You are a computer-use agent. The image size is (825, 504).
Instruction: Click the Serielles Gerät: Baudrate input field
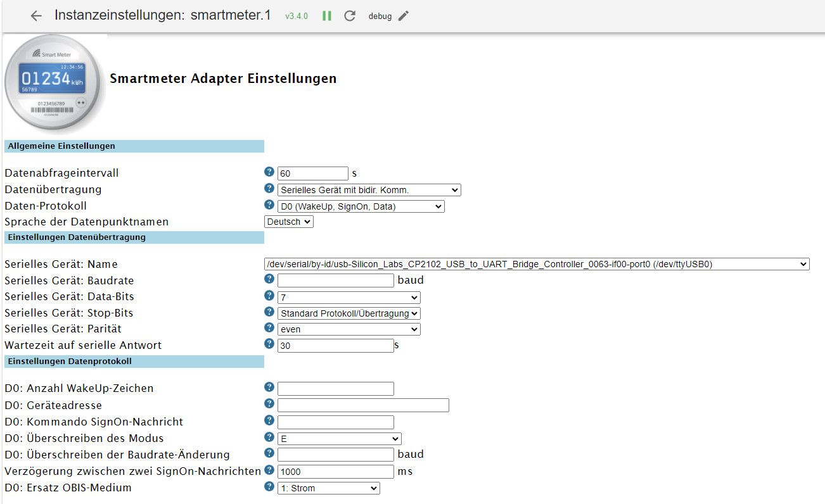point(336,280)
